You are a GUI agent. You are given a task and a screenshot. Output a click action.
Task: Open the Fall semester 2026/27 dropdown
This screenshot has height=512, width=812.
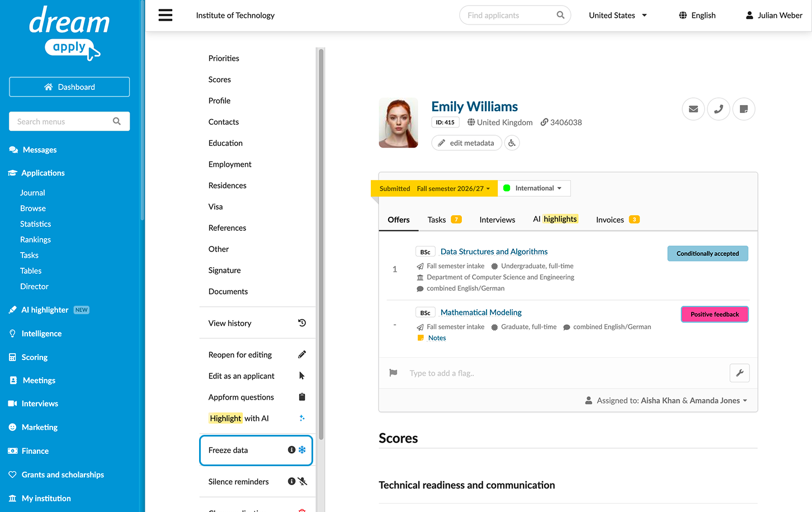click(454, 188)
